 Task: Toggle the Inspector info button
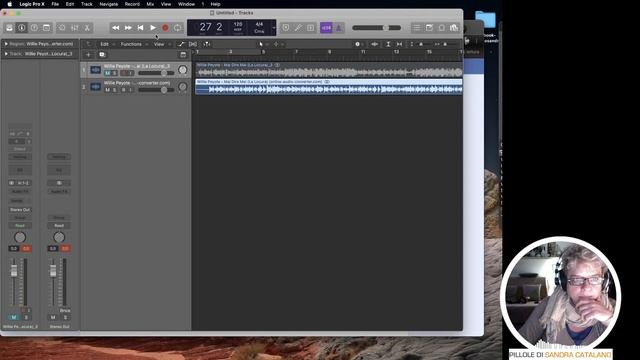click(22, 28)
